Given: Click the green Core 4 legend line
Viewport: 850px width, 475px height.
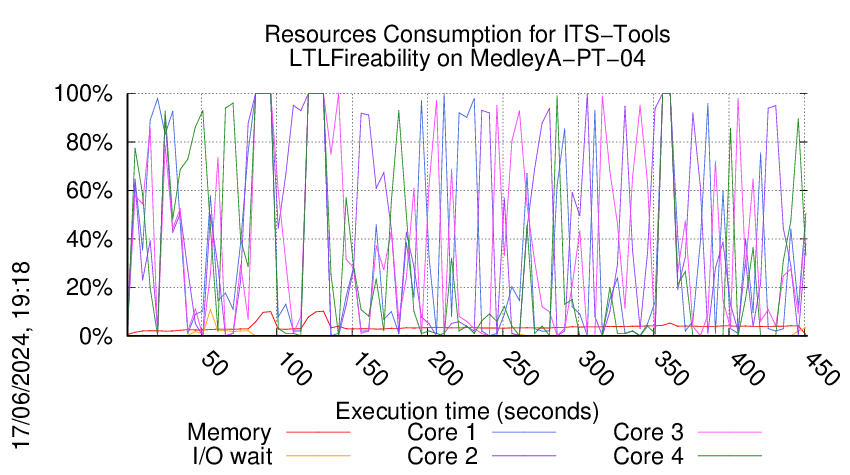Looking at the screenshot, I should pyautogui.click(x=730, y=456).
